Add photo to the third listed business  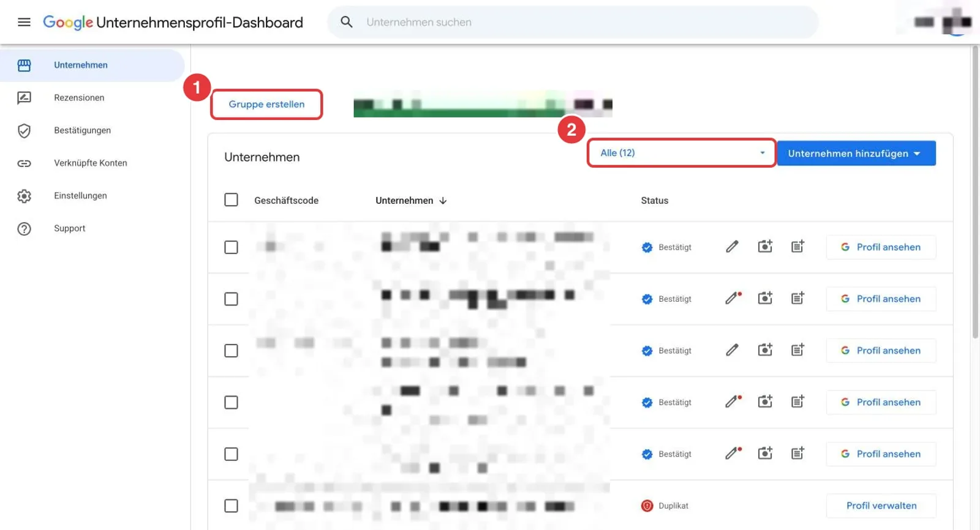pyautogui.click(x=765, y=350)
